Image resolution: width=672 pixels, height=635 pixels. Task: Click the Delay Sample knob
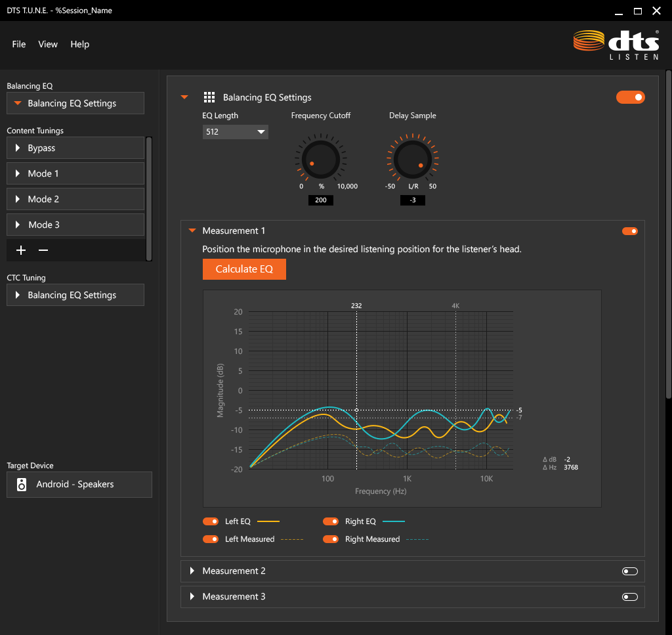(413, 160)
